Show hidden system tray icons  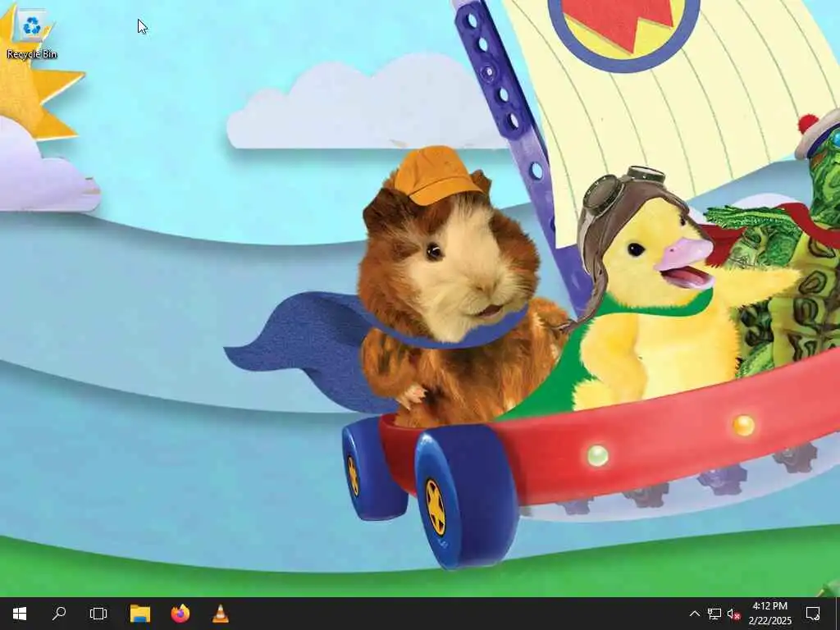click(694, 614)
